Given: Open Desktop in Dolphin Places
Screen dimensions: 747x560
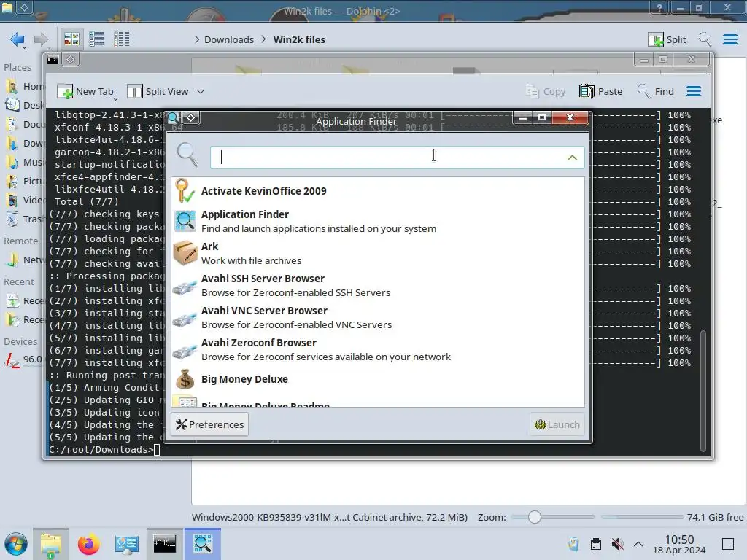Looking at the screenshot, I should pyautogui.click(x=24, y=105).
